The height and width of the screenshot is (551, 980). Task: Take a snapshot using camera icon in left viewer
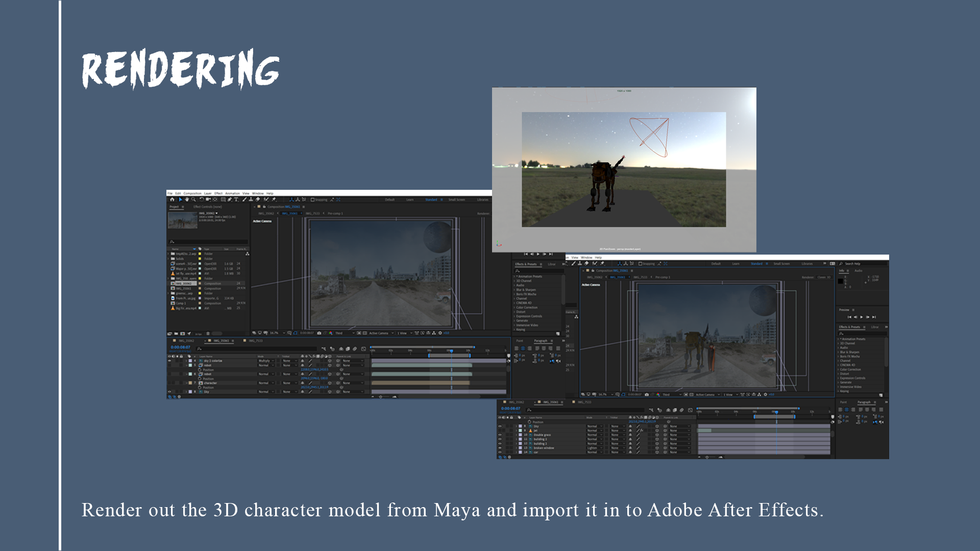tap(320, 333)
